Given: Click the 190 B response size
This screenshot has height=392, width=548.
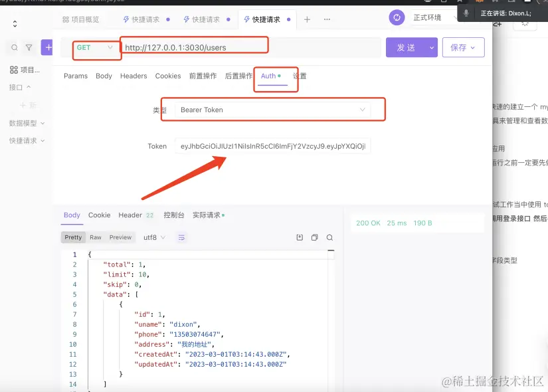Looking at the screenshot, I should (422, 223).
